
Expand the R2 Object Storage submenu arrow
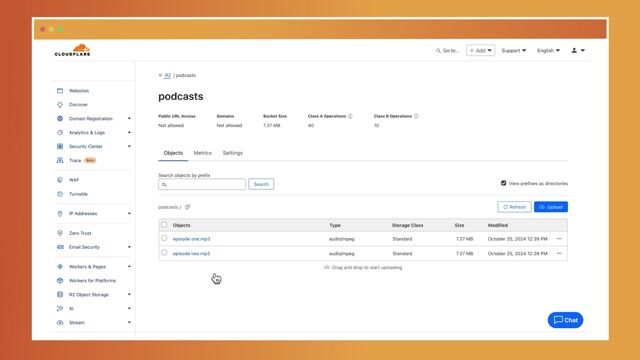point(129,294)
